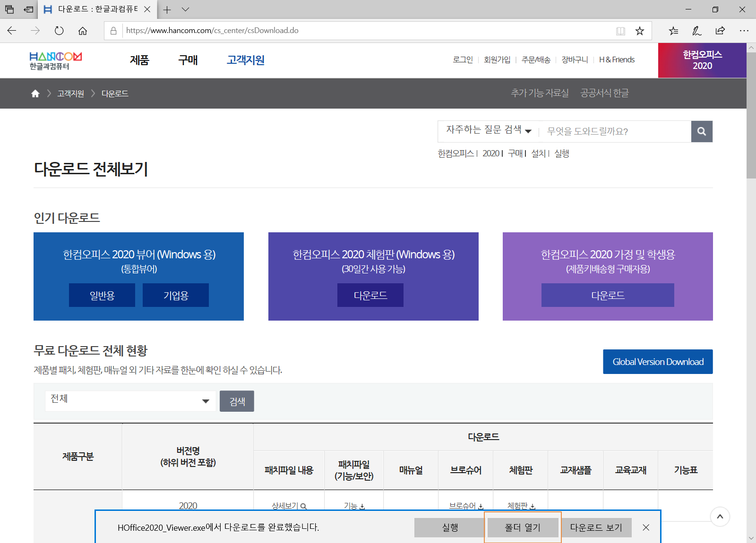Click 실행 to run downloaded file
Screen dimensions: 756x543
(x=450, y=527)
